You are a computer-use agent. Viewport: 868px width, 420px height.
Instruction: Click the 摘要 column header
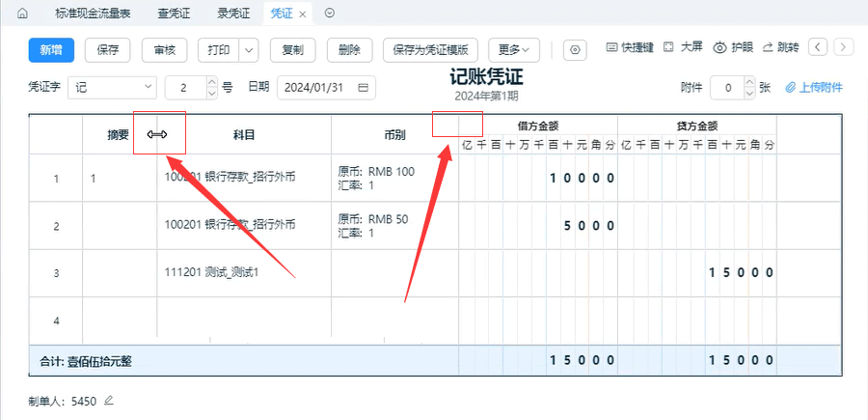coord(118,134)
